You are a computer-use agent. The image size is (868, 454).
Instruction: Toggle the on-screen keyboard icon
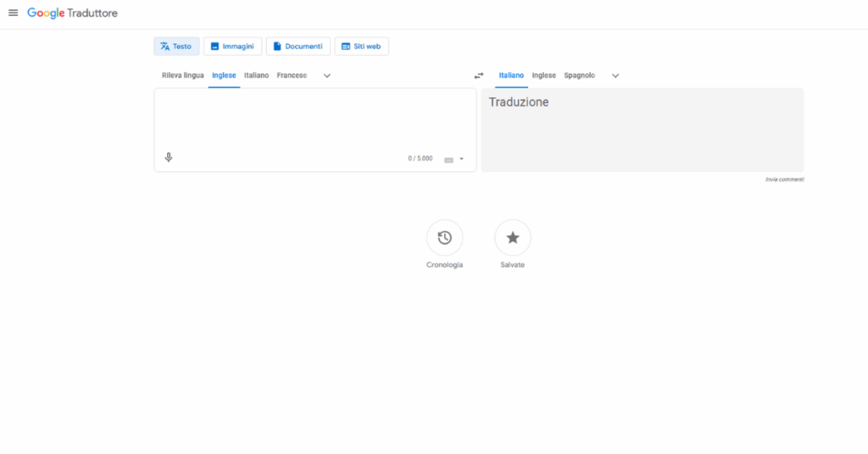[x=448, y=159]
